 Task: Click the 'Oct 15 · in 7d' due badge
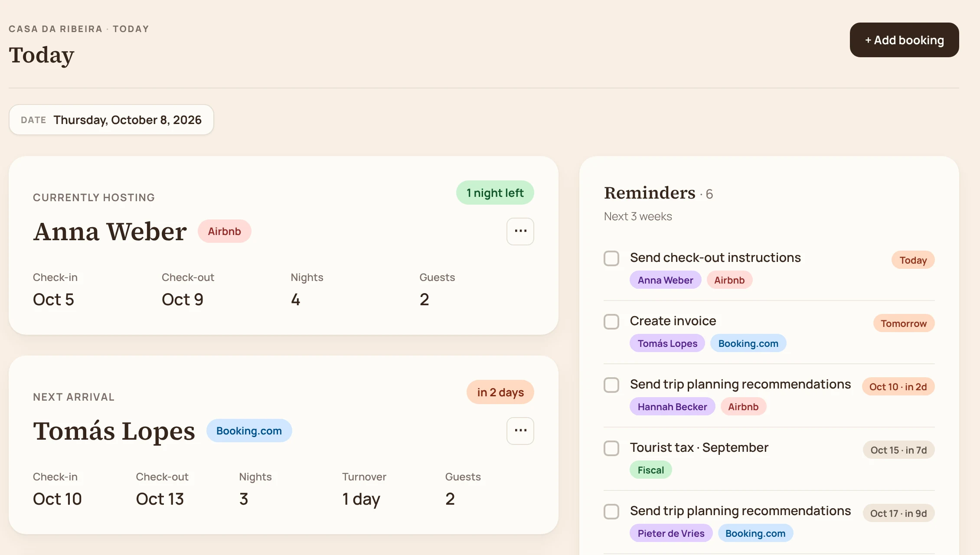898,450
